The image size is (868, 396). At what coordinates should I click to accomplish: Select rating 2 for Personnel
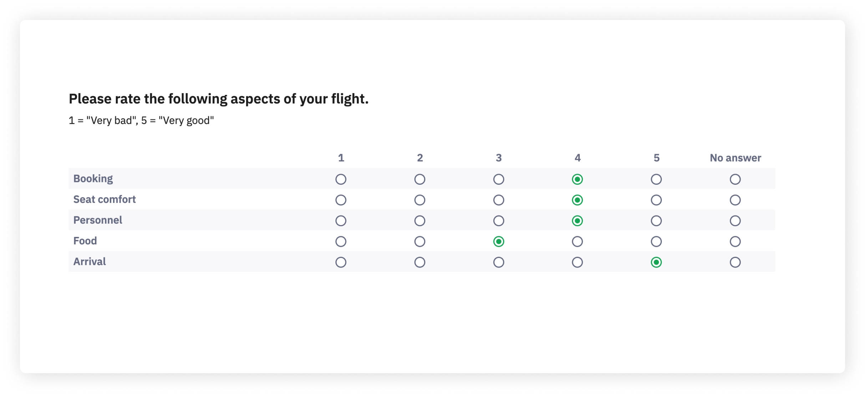(420, 220)
